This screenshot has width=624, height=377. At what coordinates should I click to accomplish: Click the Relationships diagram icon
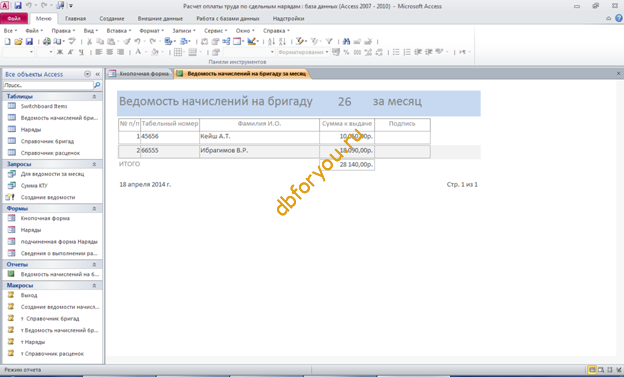[226, 41]
